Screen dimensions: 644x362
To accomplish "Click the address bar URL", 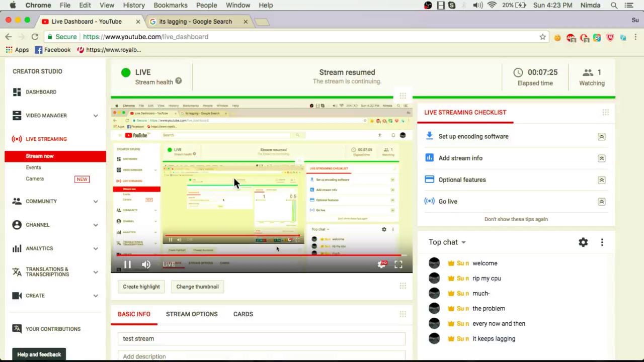I will point(145,37).
